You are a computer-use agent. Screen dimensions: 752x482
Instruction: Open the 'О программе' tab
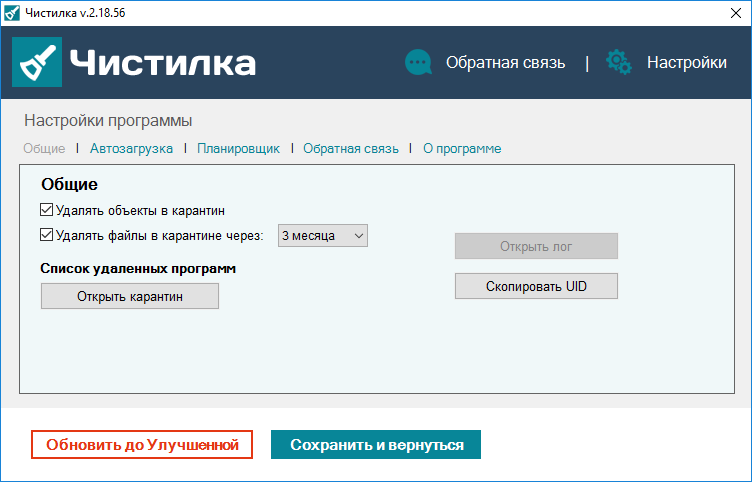(462, 148)
